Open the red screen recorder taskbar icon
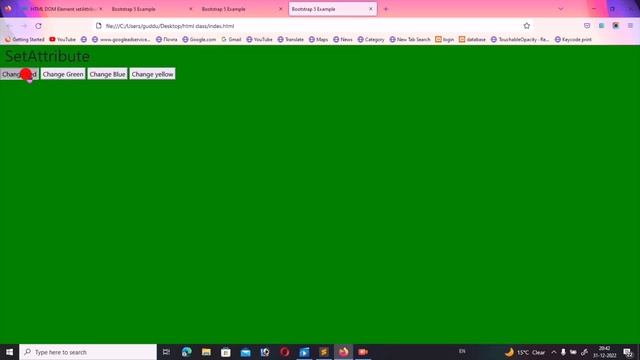The image size is (640, 360). pos(363,352)
